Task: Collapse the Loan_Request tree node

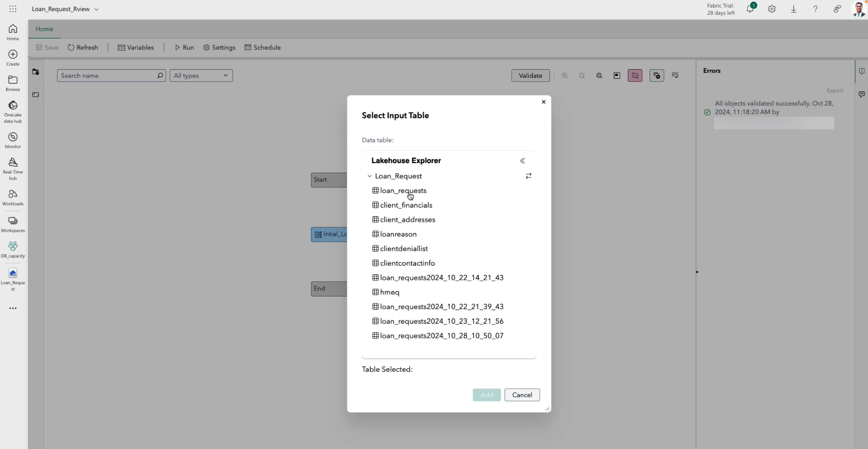Action: coord(370,176)
